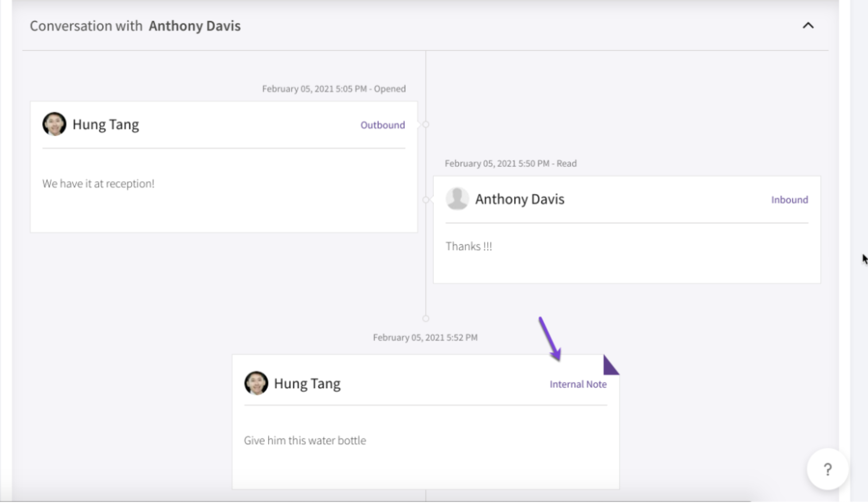Click the "Thanks !!!" message text
868x504 pixels.
[468, 246]
